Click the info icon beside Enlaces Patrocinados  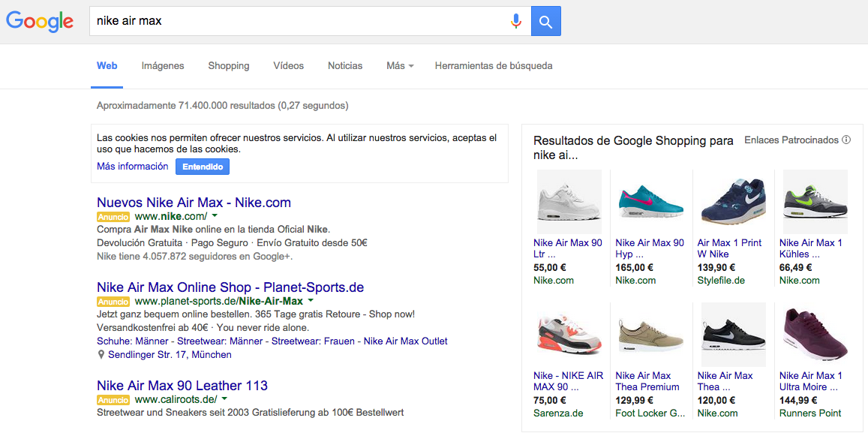click(846, 140)
